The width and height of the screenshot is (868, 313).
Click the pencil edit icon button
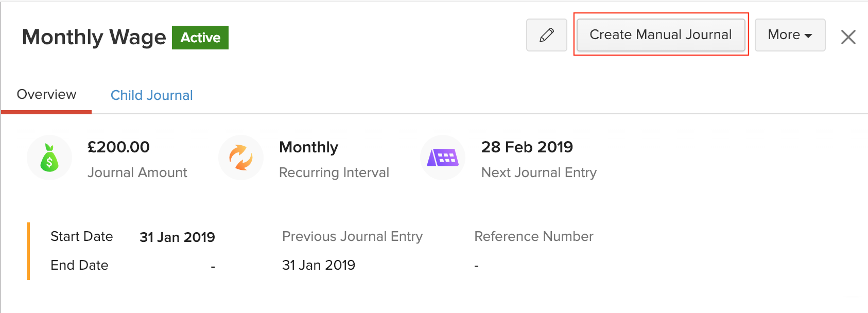546,35
